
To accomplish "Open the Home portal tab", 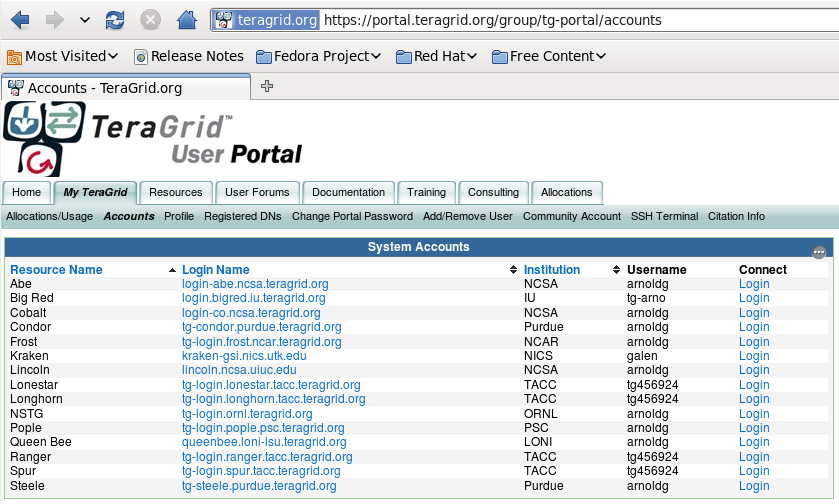I will coord(27,193).
